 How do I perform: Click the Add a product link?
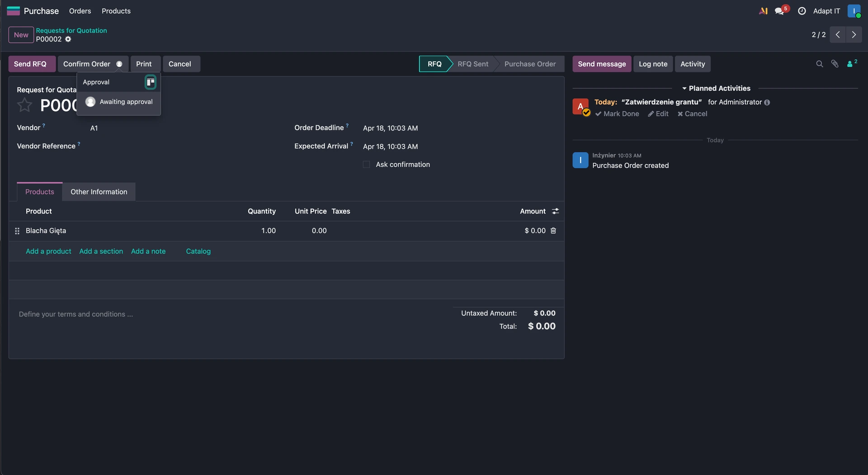(x=48, y=252)
